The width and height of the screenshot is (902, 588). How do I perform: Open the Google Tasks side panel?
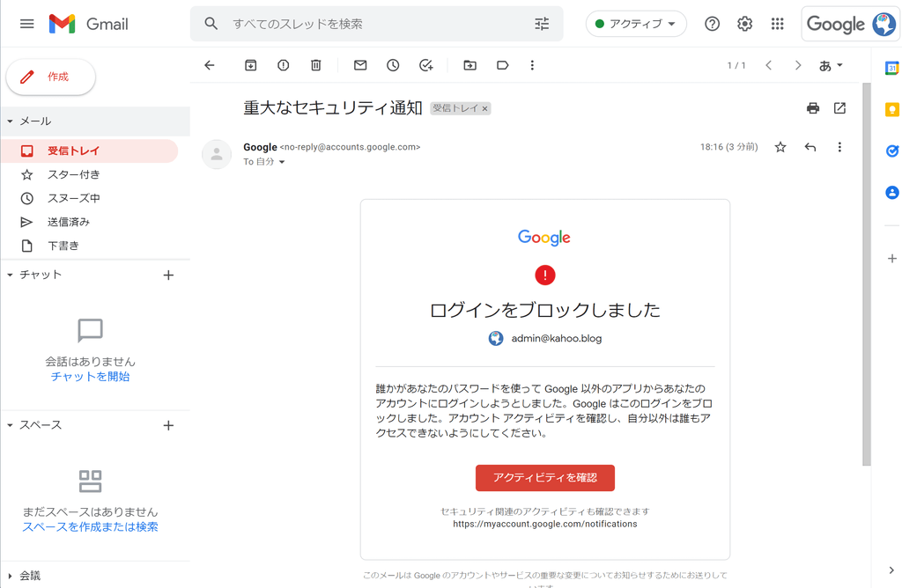pyautogui.click(x=891, y=151)
